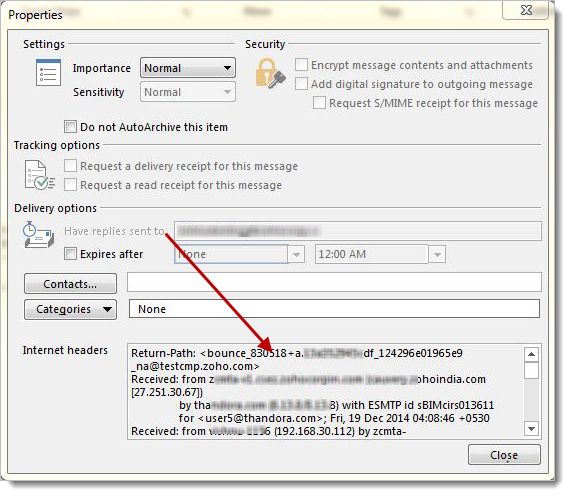
Task: Open the Importance dropdown
Action: pos(188,68)
